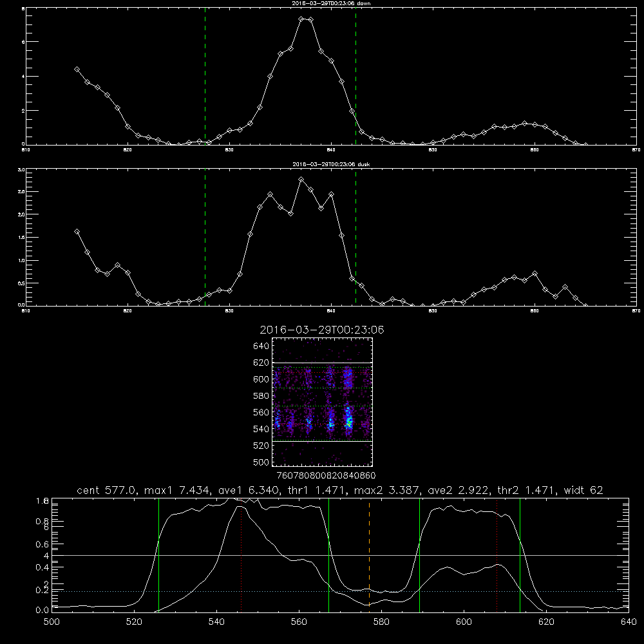Click the left green dashed line in the dusk plot
Image resolution: width=644 pixels, height=644 pixels.
click(205, 238)
